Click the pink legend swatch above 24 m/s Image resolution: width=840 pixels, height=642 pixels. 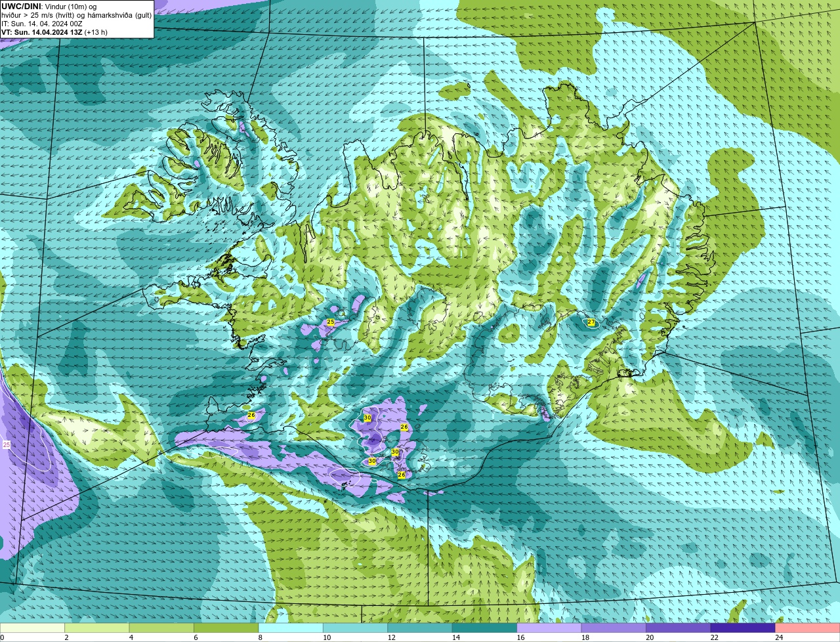808,628
